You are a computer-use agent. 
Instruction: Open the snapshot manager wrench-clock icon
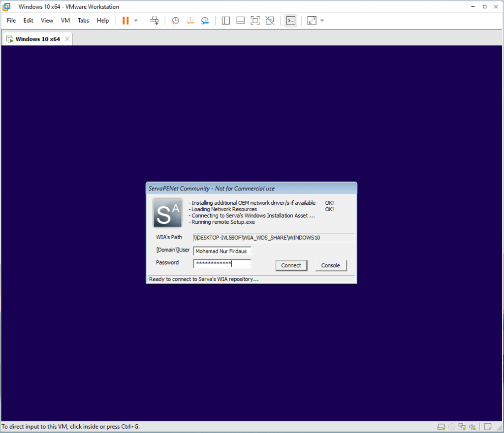(x=205, y=21)
